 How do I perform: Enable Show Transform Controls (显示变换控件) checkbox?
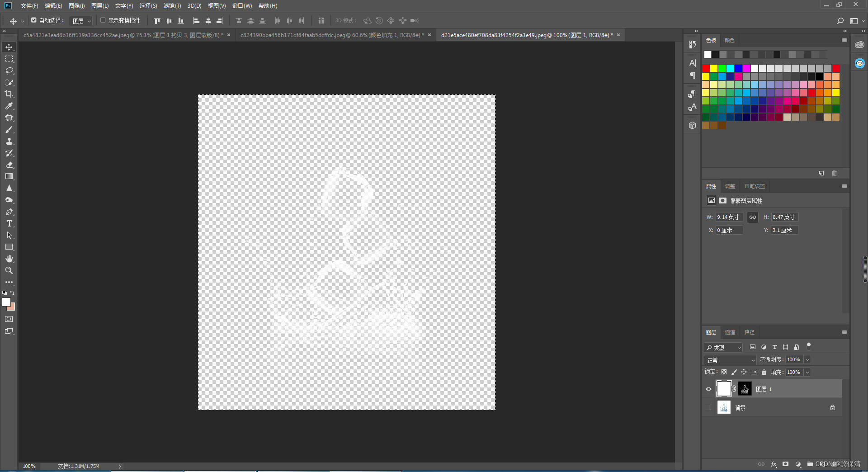pyautogui.click(x=103, y=20)
